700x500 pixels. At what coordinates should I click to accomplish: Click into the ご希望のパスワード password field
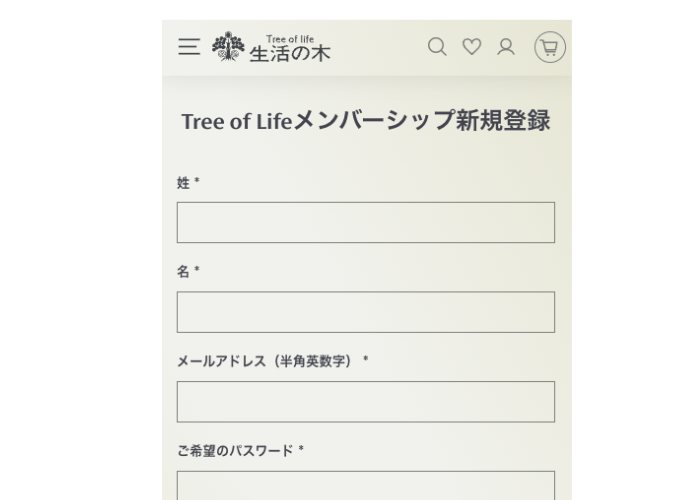[x=365, y=484]
